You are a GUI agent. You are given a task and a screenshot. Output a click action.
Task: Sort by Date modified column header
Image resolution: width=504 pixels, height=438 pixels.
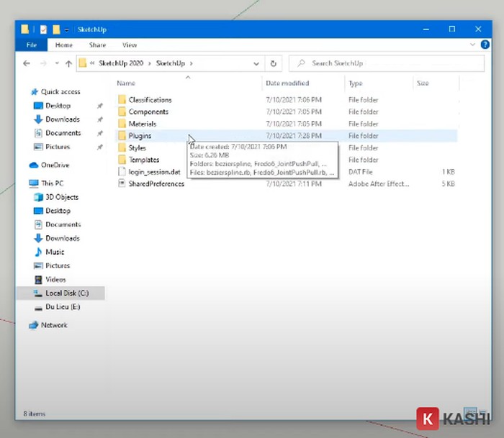287,83
